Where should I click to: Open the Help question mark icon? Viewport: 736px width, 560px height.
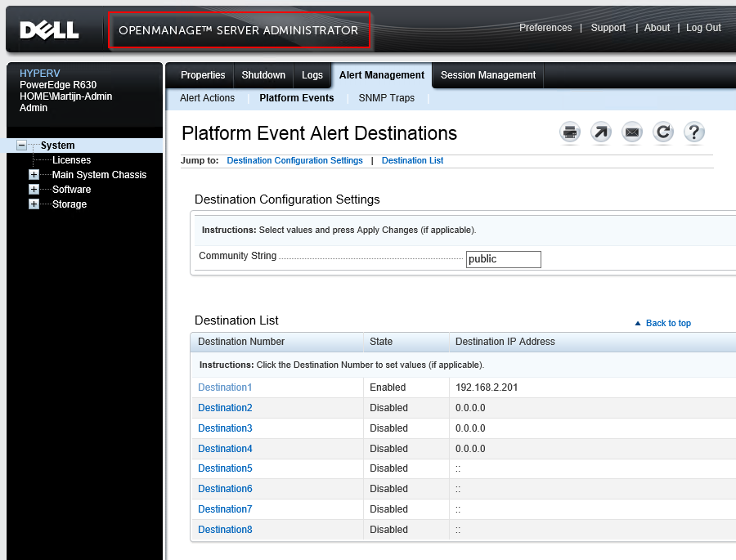click(693, 132)
